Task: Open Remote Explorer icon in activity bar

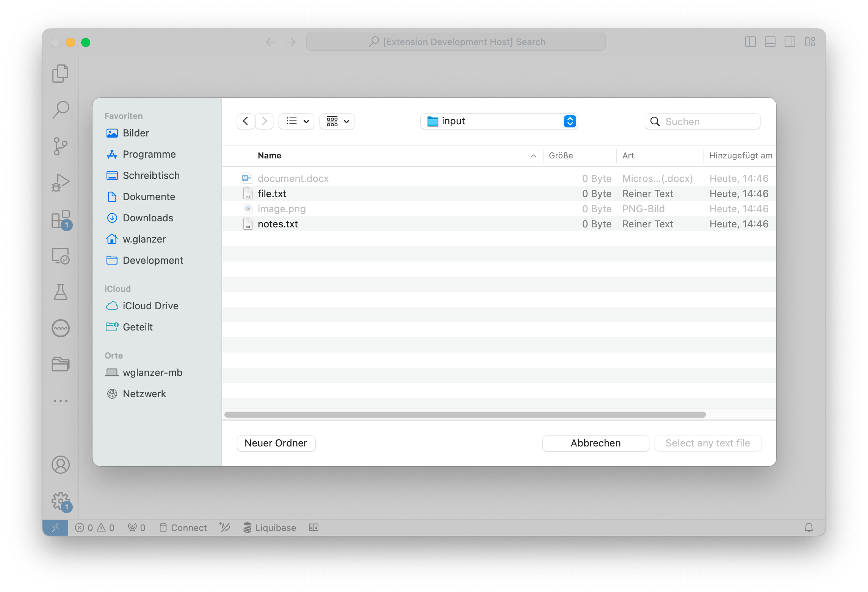Action: click(x=60, y=256)
